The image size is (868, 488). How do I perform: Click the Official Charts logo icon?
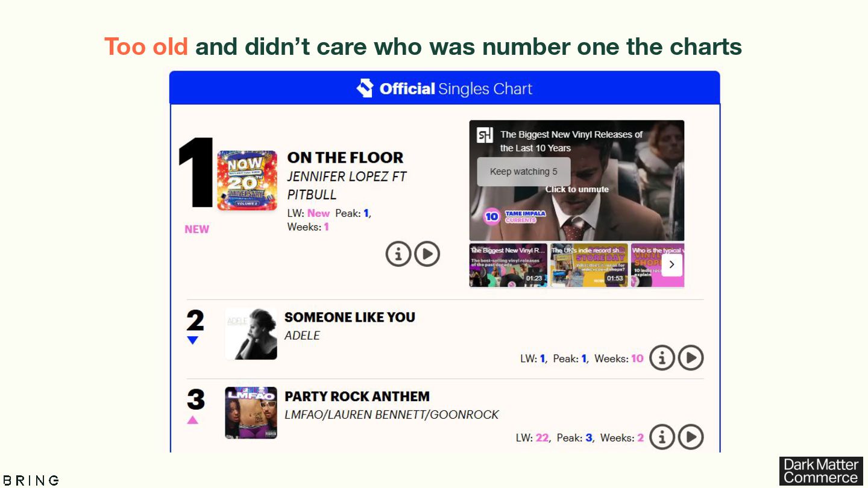[x=365, y=89]
